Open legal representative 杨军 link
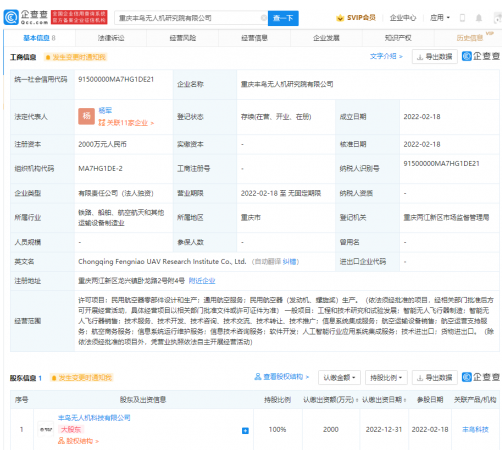 105,110
